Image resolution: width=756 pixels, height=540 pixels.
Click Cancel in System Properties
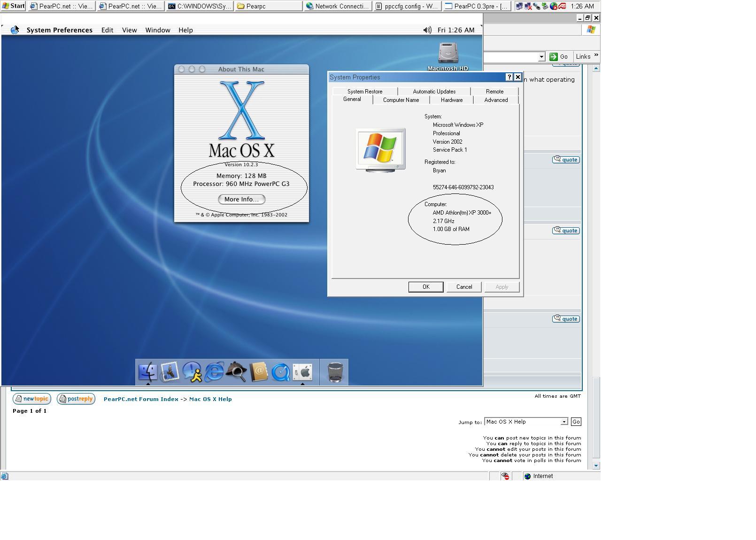pos(464,287)
